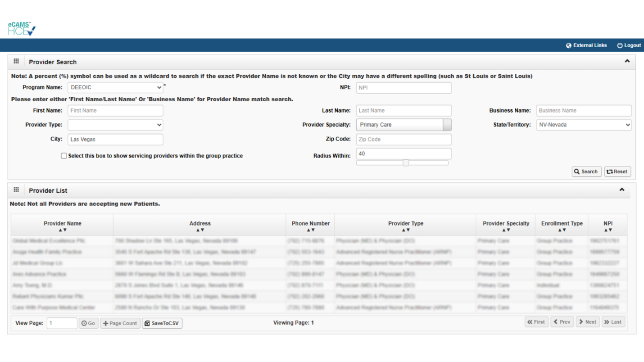Image resolution: width=644 pixels, height=362 pixels.
Task: Click the View Page number field
Action: point(62,323)
